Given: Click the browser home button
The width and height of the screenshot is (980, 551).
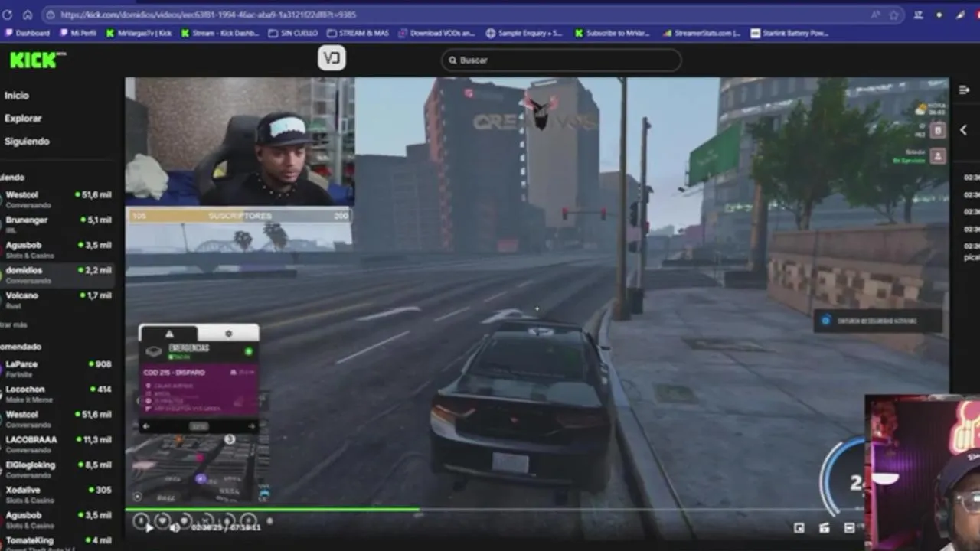Looking at the screenshot, I should (28, 15).
